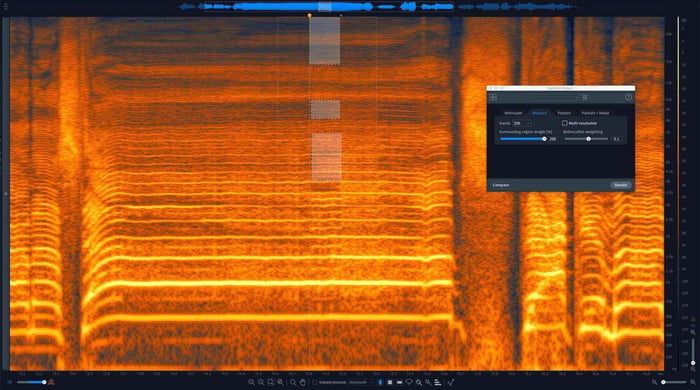Click the zoom out full icon
Viewport: 700px width, 390px height.
tap(280, 382)
